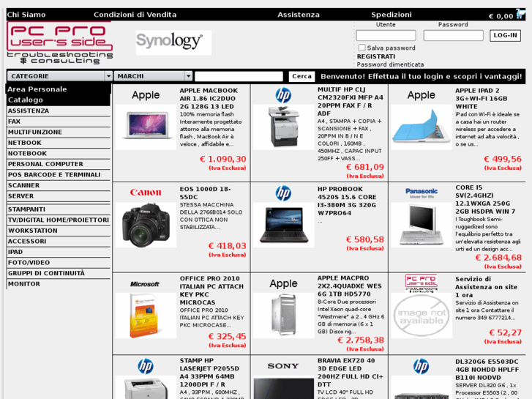This screenshot has width=532, height=399.
Task: Tick the Salva password checkbox
Action: point(362,48)
